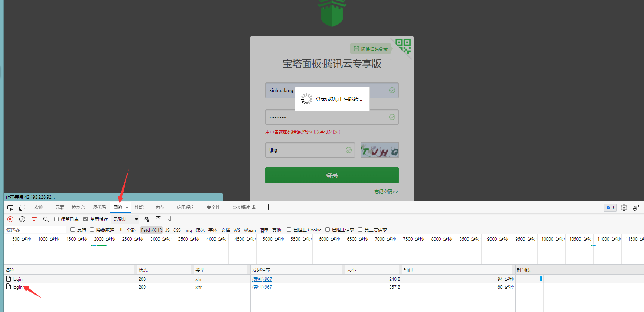
Task: Filter requests by WS type
Action: pos(237,230)
